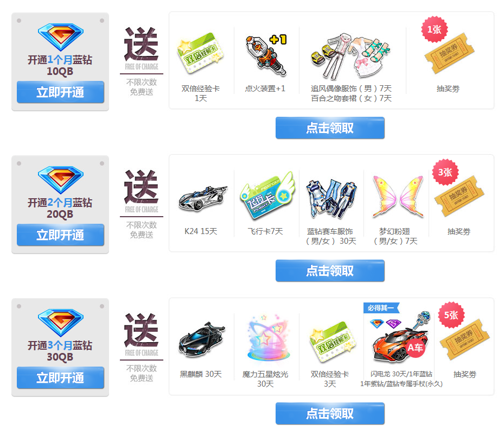The height and width of the screenshot is (429, 504).
Task: Click the 蓝钻赛车服饰 racing suit icon
Action: 331,199
